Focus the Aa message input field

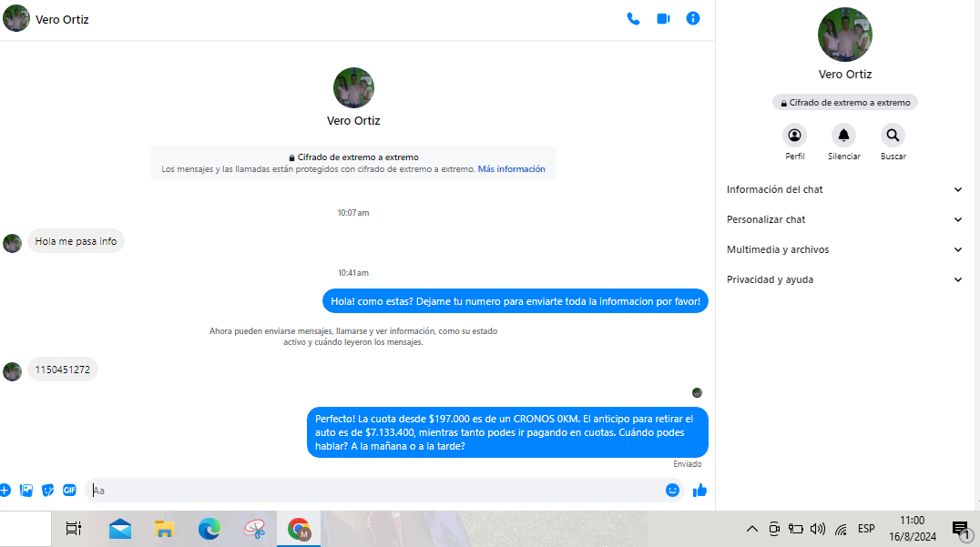tap(375, 491)
